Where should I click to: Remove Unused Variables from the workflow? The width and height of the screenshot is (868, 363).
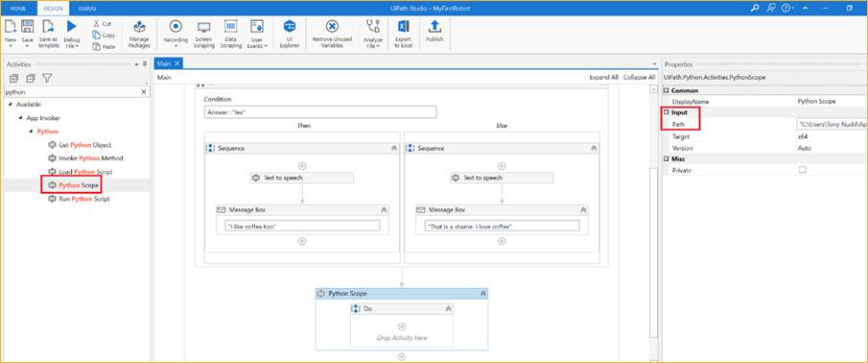(332, 35)
